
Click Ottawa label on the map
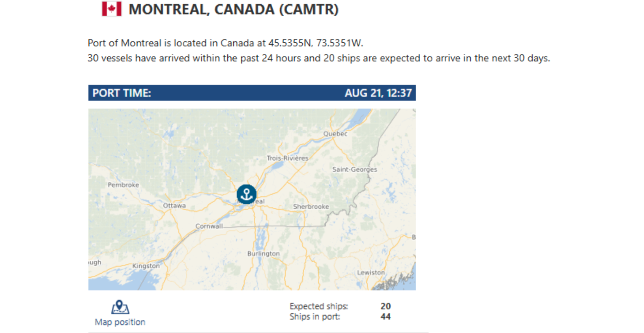pos(174,206)
